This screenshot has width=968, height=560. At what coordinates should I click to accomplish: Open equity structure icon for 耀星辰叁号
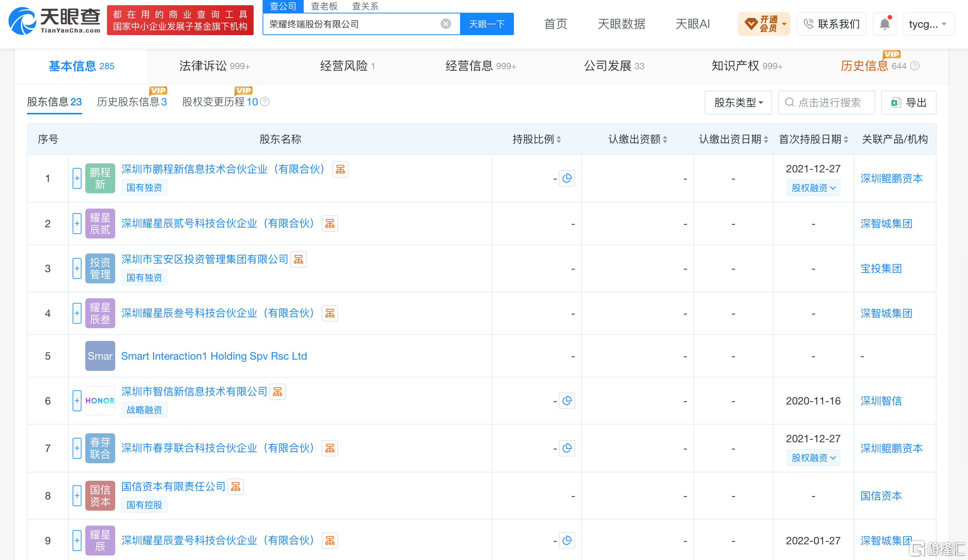(x=330, y=314)
